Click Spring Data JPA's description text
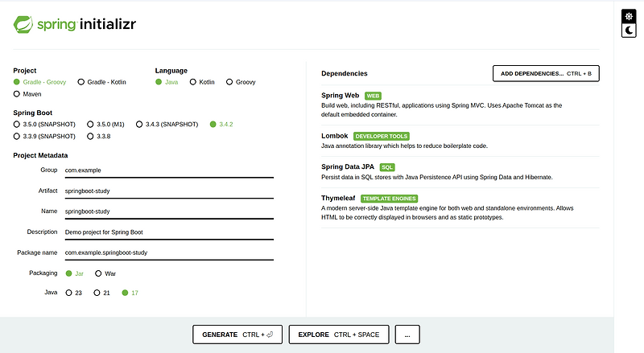This screenshot has height=353, width=644. coord(437,178)
